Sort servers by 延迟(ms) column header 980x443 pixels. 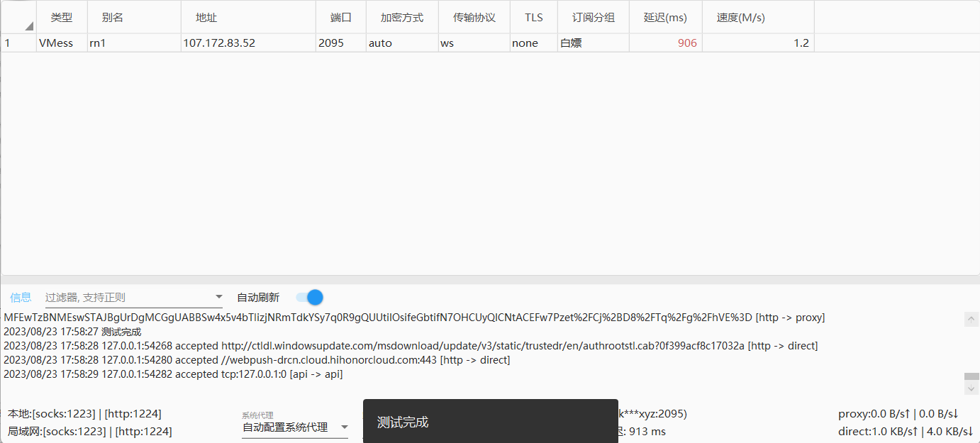[x=665, y=18]
